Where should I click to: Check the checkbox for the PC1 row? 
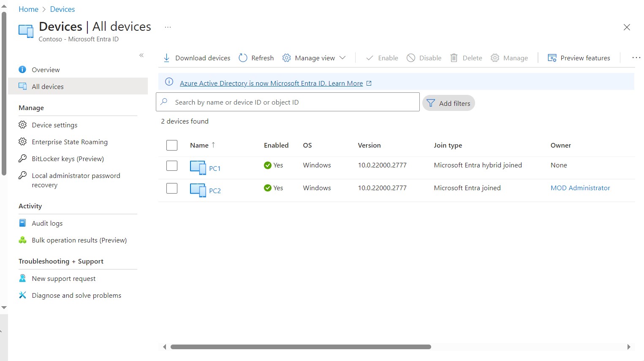172,166
